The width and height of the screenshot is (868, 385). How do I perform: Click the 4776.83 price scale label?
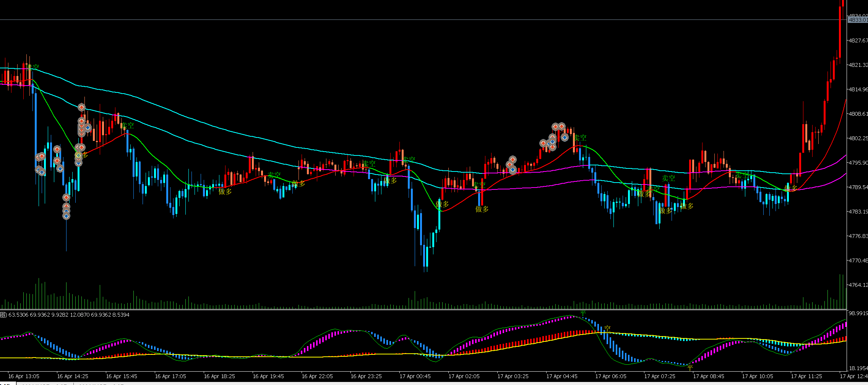coord(858,236)
